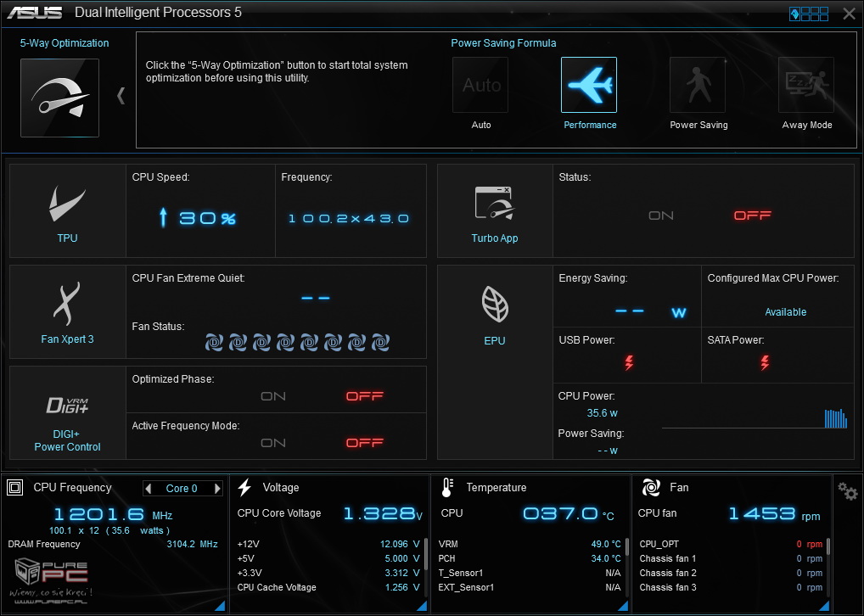Click the first fan status icon
Image resolution: width=864 pixels, height=616 pixels.
(x=215, y=342)
